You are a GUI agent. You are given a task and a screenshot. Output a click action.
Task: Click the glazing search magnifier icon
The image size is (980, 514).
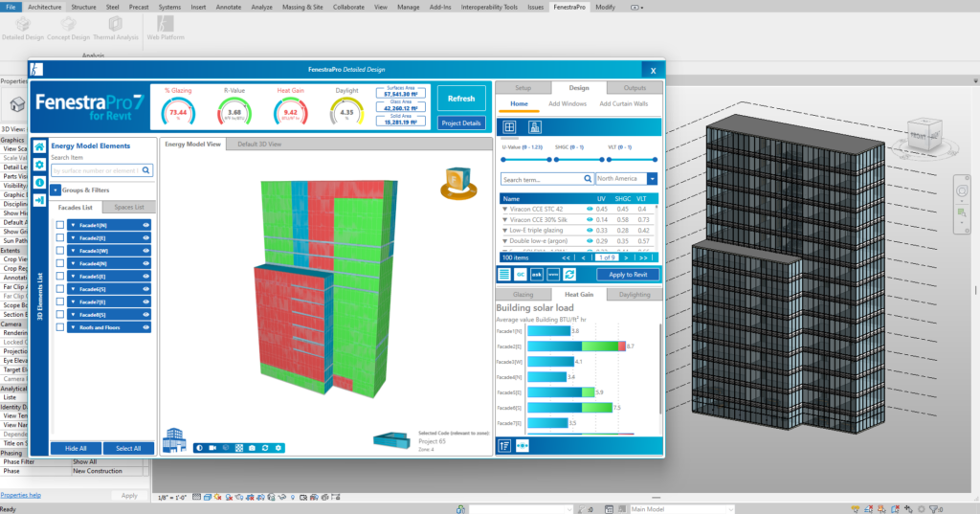coord(588,179)
